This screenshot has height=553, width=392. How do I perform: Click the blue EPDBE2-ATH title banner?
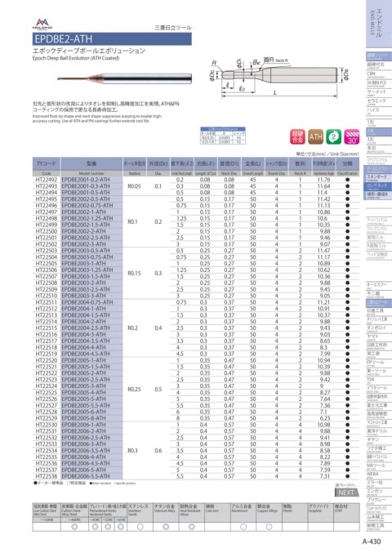(x=112, y=38)
